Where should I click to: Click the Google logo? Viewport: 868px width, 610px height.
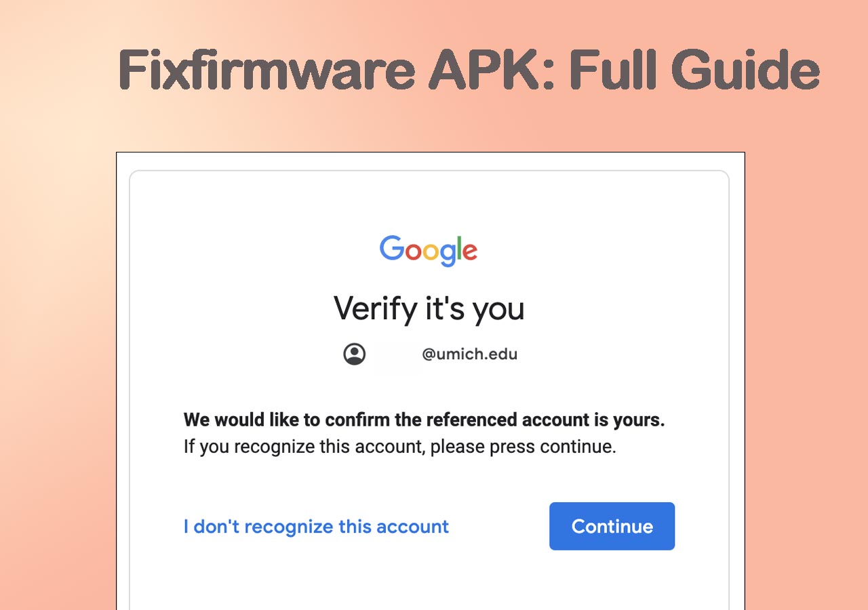(429, 250)
